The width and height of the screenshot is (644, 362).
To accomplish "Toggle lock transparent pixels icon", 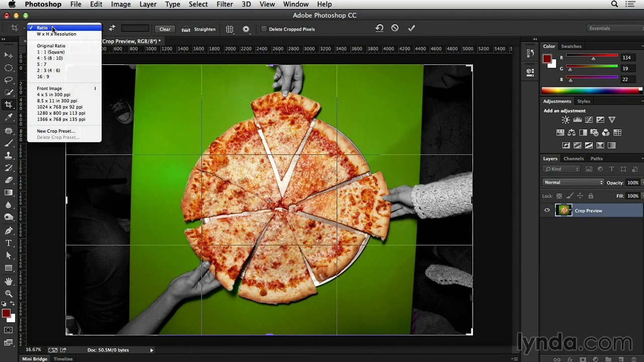I will pyautogui.click(x=559, y=196).
